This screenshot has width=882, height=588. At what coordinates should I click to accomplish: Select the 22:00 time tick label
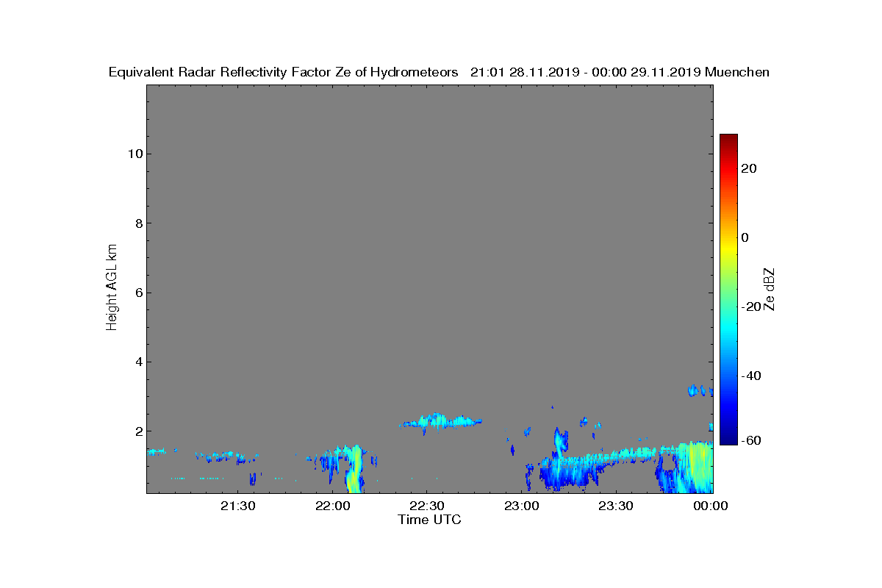(333, 506)
